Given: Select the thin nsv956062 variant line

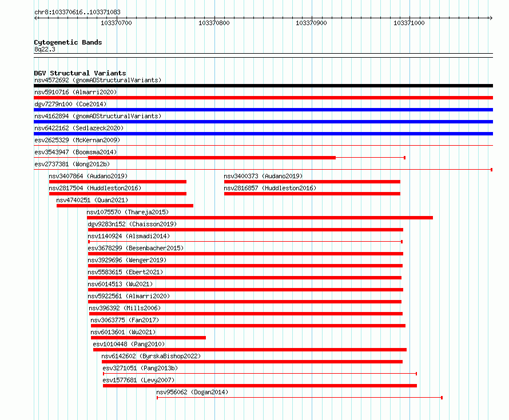Looking at the screenshot, I should 300,398.
